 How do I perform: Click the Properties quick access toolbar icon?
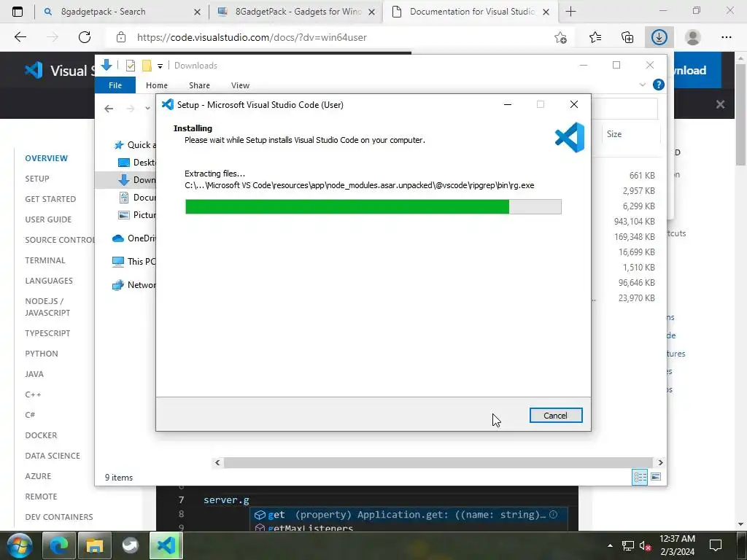click(x=130, y=66)
